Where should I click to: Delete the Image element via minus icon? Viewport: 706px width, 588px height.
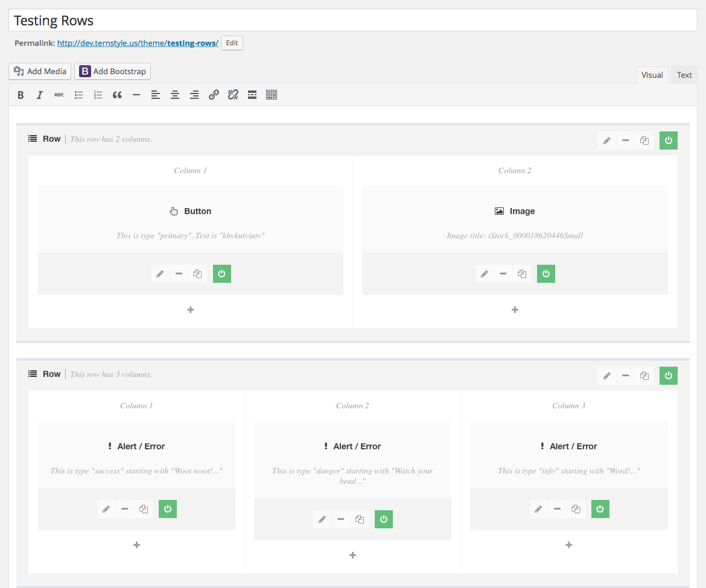[x=503, y=274]
